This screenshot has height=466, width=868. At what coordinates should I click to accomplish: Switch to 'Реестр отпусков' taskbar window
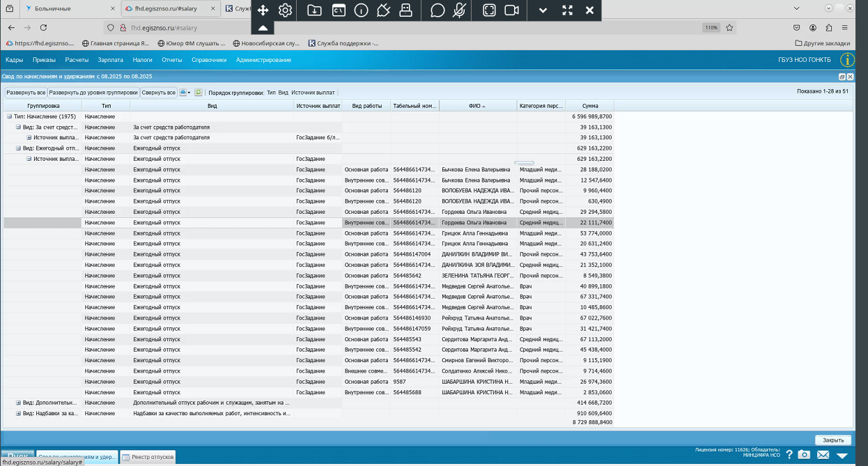tap(148, 458)
